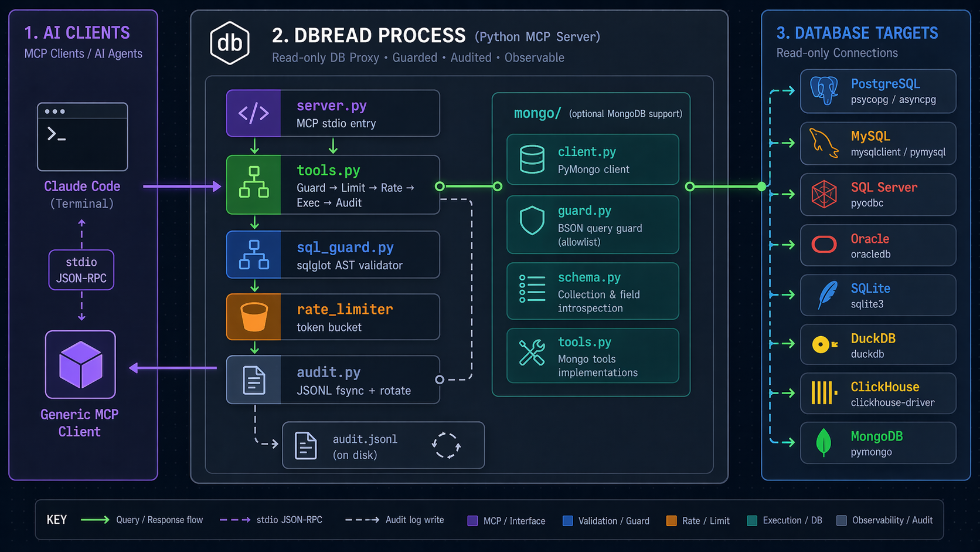Click the MongoDB leaf icon
Image resolution: width=980 pixels, height=552 pixels.
point(824,443)
